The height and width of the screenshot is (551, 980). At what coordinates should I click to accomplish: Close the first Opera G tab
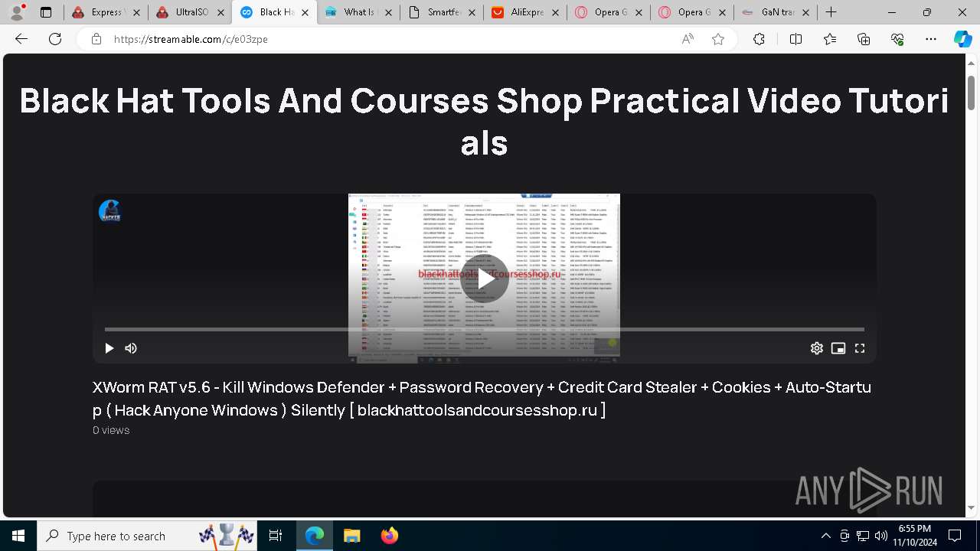pyautogui.click(x=639, y=12)
